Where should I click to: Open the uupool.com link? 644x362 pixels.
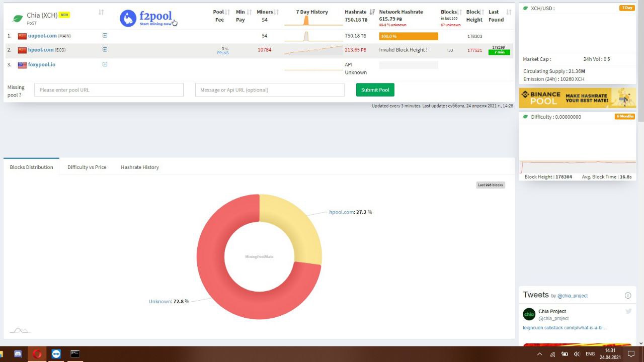(x=42, y=36)
